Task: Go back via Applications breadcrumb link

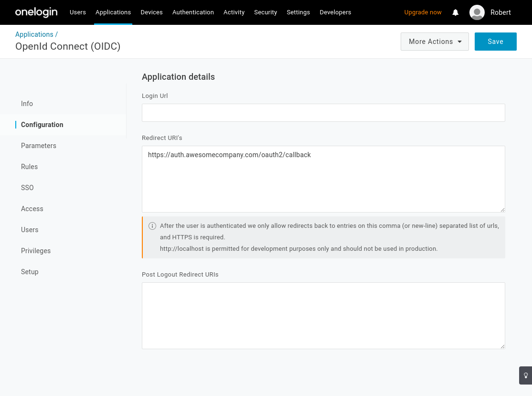Action: point(34,34)
